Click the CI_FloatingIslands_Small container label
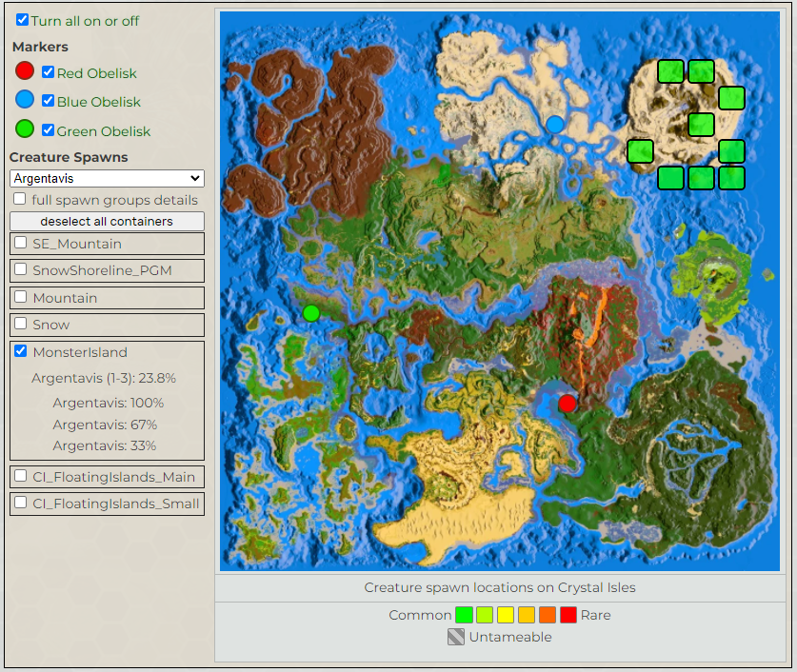This screenshot has width=797, height=672. (x=116, y=504)
